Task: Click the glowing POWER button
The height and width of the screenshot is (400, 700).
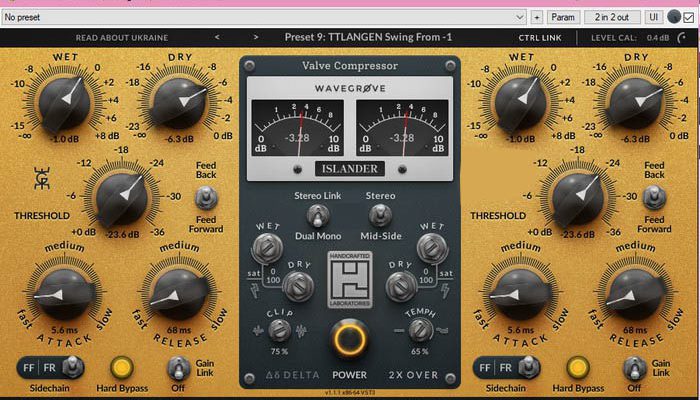Action: click(x=350, y=341)
